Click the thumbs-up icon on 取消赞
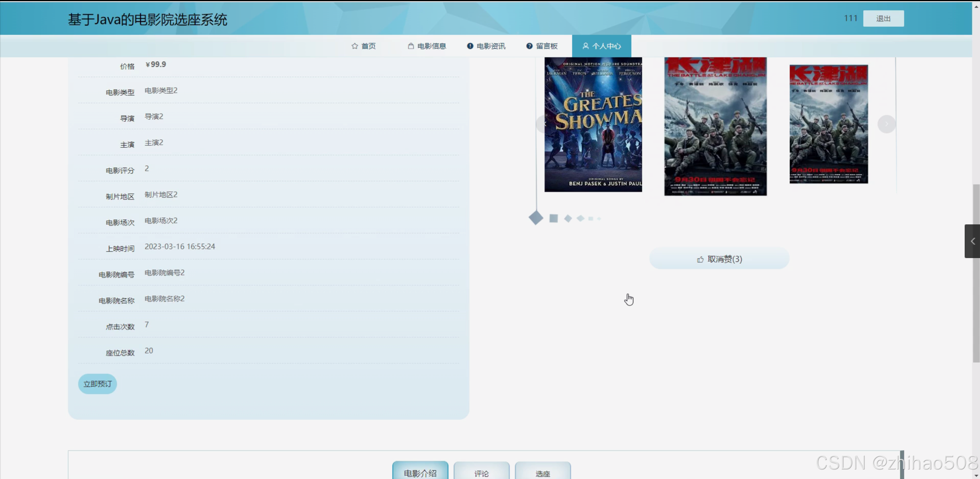 click(x=700, y=260)
